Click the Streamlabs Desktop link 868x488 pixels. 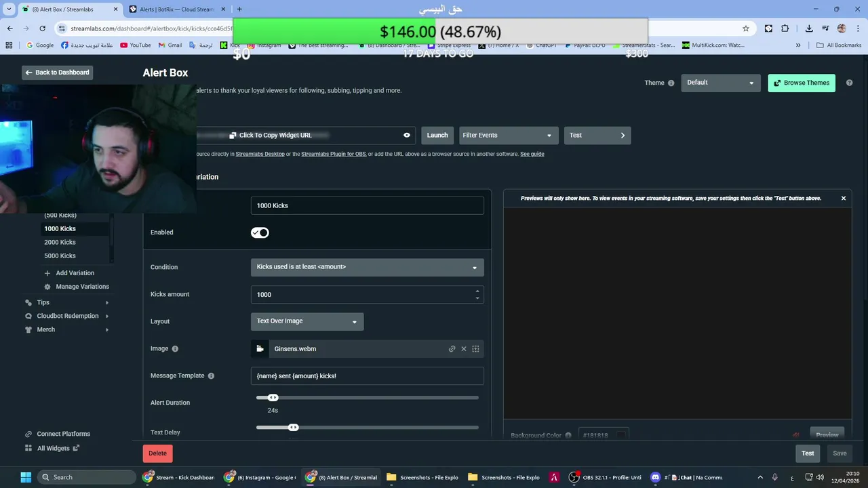tap(260, 155)
